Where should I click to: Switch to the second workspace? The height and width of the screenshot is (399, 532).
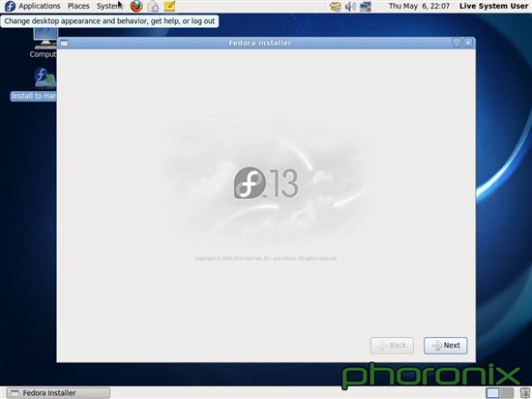(507, 393)
